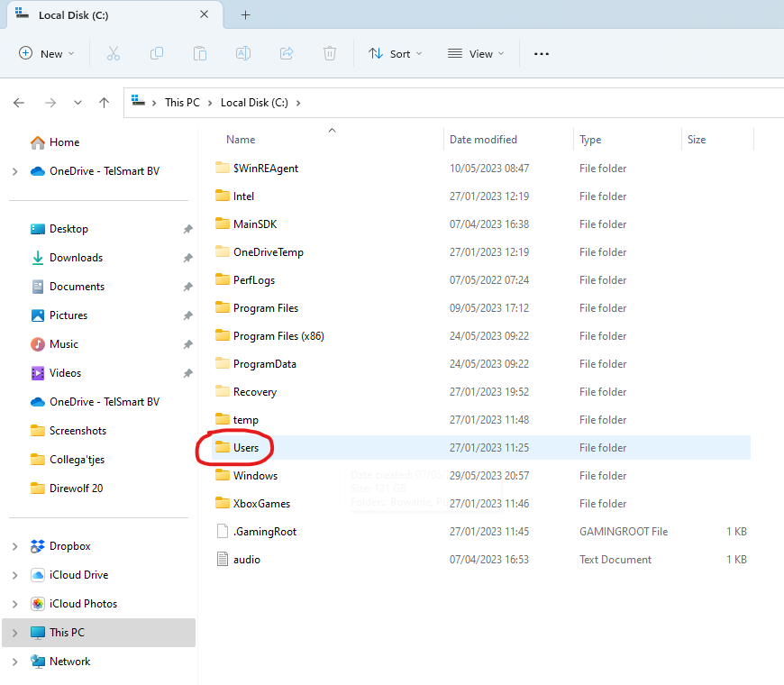
Task: Add a new tab with plus button
Action: 245,15
